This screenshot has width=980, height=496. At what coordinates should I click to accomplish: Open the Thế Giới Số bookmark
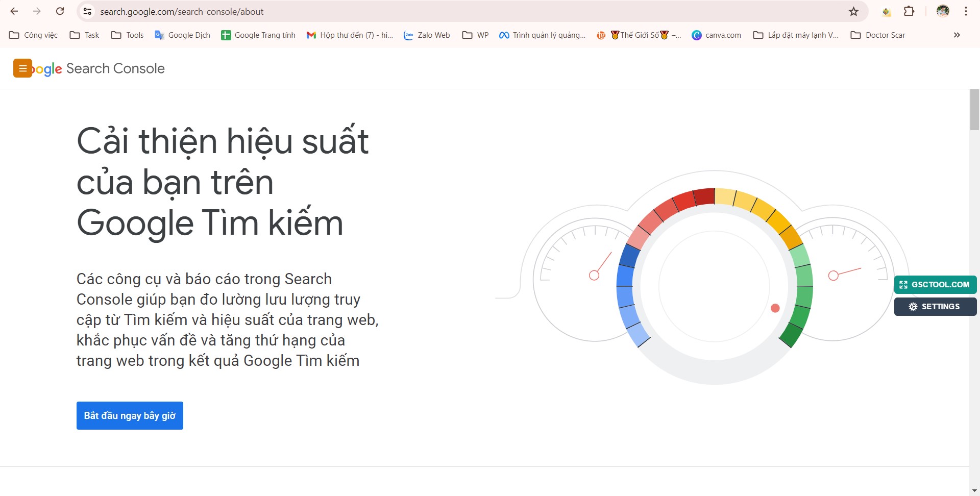click(639, 35)
